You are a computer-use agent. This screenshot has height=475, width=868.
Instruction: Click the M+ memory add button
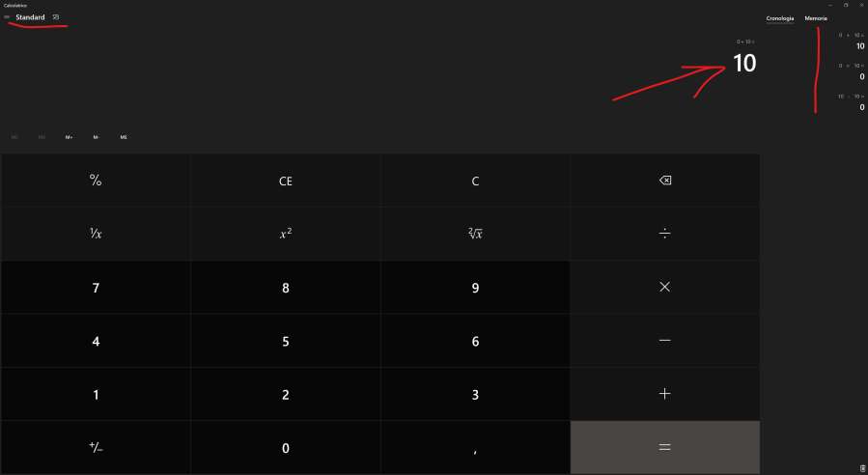69,137
